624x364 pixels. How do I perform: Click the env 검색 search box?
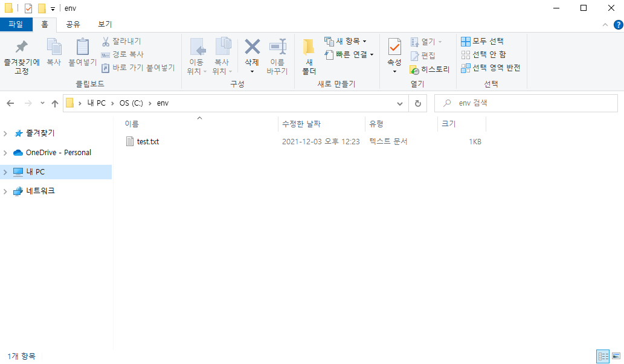click(526, 103)
